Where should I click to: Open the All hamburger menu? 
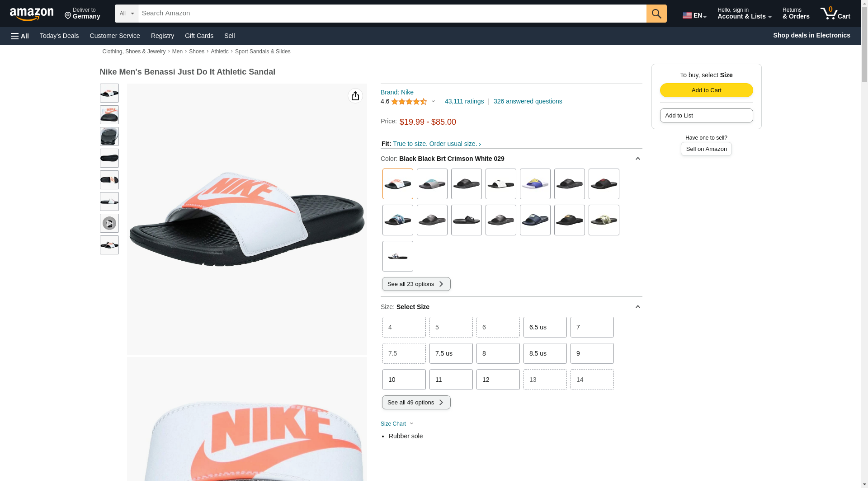point(20,36)
